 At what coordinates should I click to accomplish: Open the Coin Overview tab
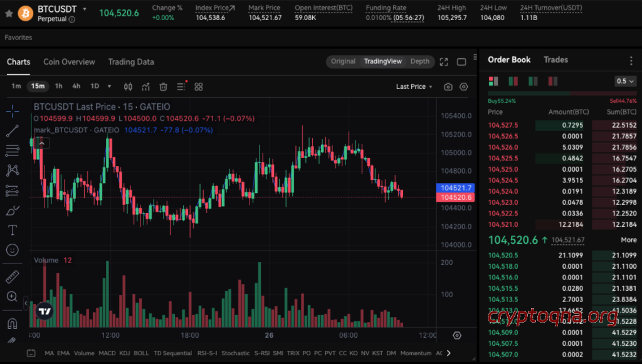tap(69, 61)
